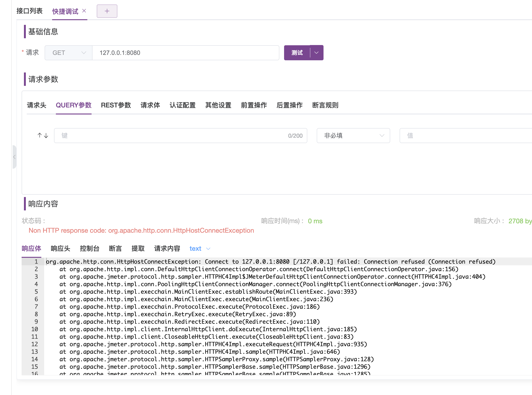Select the 请求头 tab
The image size is (532, 395).
point(36,105)
